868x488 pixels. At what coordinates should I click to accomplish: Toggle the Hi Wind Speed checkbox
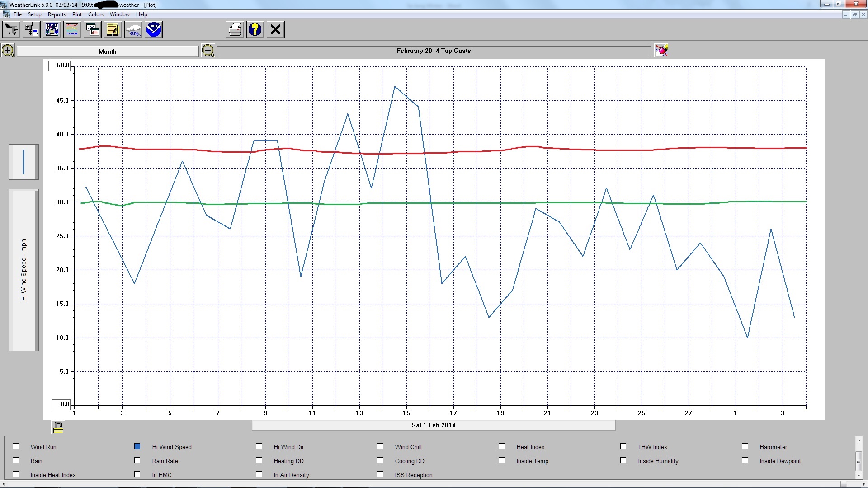137,446
